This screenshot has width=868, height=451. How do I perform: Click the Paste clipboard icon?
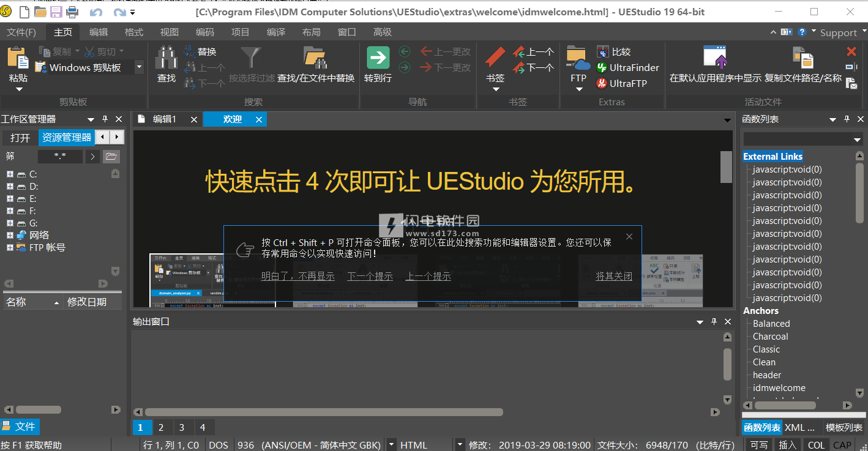pos(18,58)
